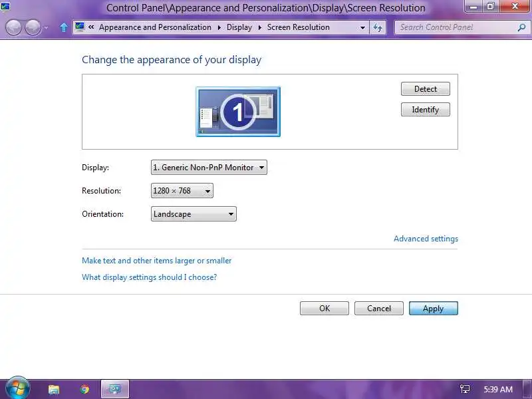Image resolution: width=532 pixels, height=399 pixels.
Task: Open What display settings should I choose link
Action: [149, 277]
